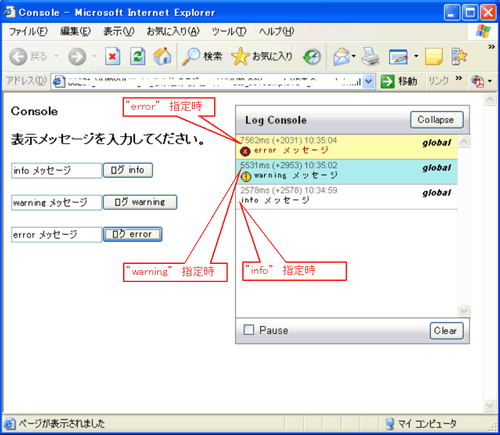Select the 'warning メッセージ' log entry text

(295, 176)
